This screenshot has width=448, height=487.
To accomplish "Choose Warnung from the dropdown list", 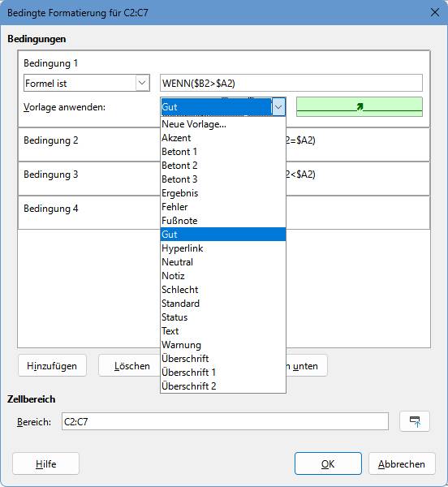I will point(223,345).
